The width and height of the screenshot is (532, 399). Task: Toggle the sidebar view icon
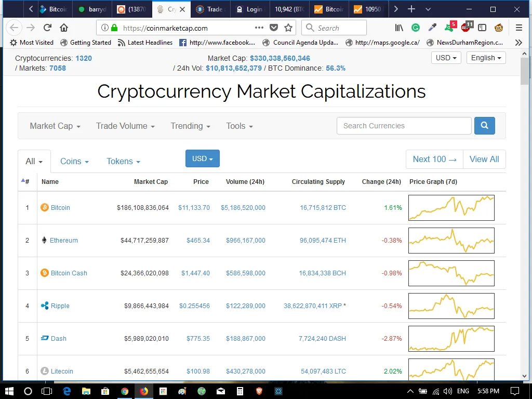pos(482,28)
